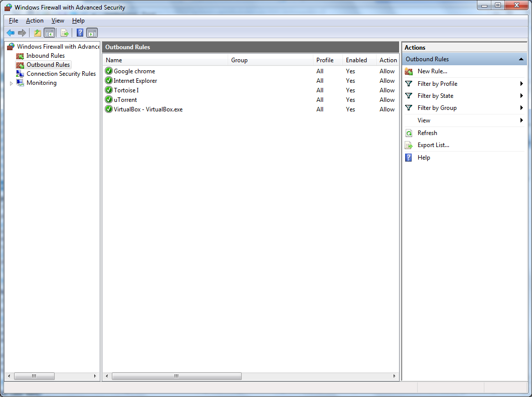532x397 pixels.
Task: Click the rules list horizontal scrollbar thumb
Action: pos(176,376)
